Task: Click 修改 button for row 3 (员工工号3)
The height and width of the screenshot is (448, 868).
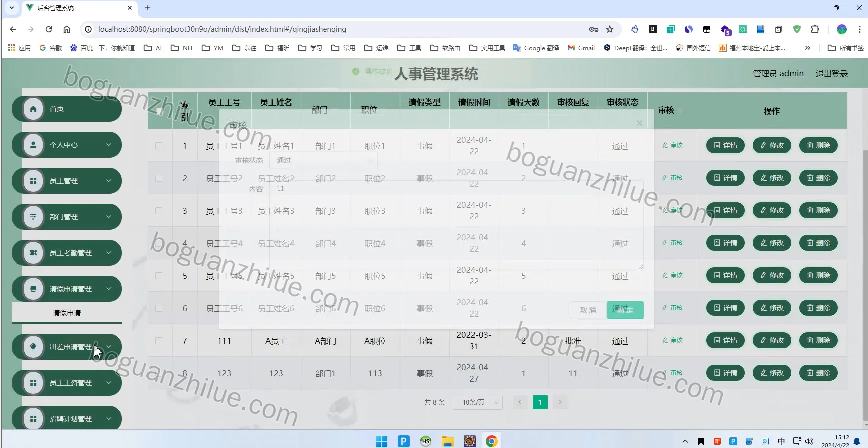Action: click(x=772, y=210)
